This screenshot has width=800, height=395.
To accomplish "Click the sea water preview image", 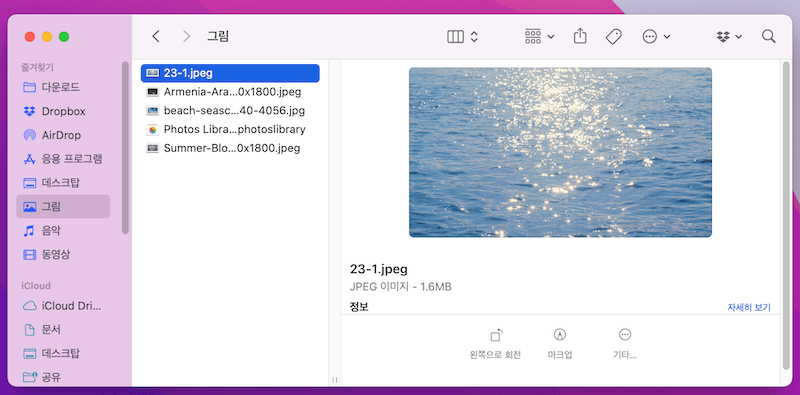I will [x=560, y=152].
